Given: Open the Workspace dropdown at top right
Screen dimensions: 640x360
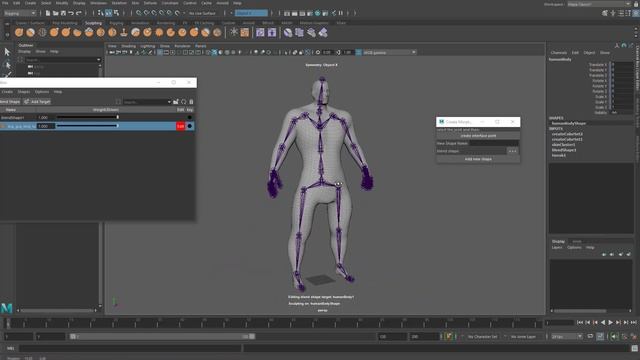Looking at the screenshot, I should tap(599, 4).
